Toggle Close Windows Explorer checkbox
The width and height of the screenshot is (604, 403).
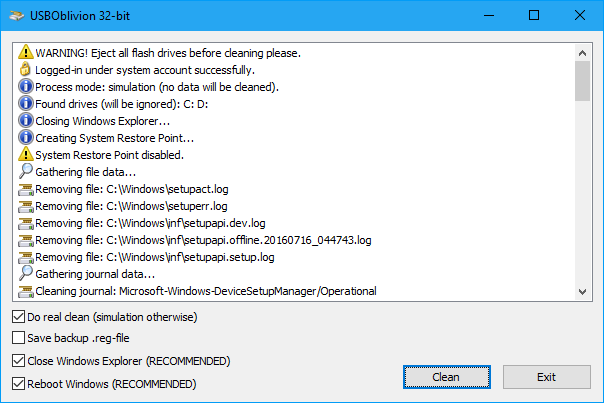(x=19, y=361)
